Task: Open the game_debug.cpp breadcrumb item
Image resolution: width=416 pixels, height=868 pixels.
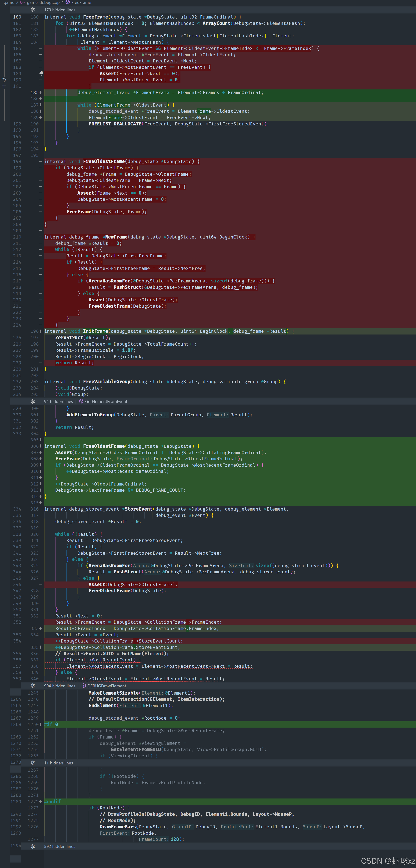Action: click(x=43, y=2)
